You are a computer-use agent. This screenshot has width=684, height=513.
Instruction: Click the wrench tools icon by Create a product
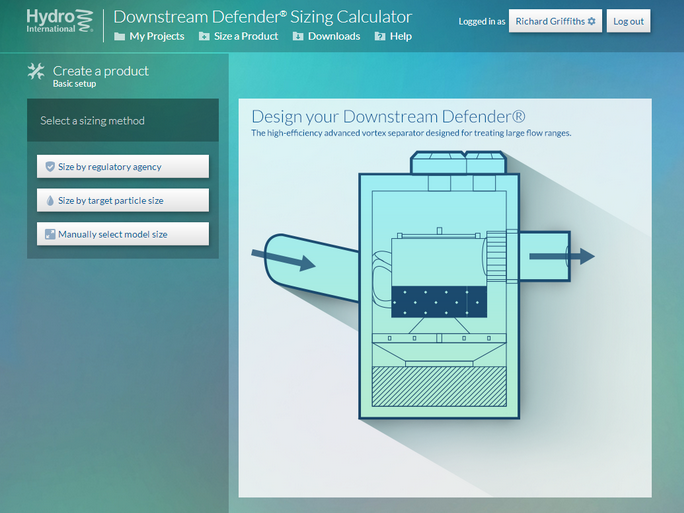coord(36,72)
